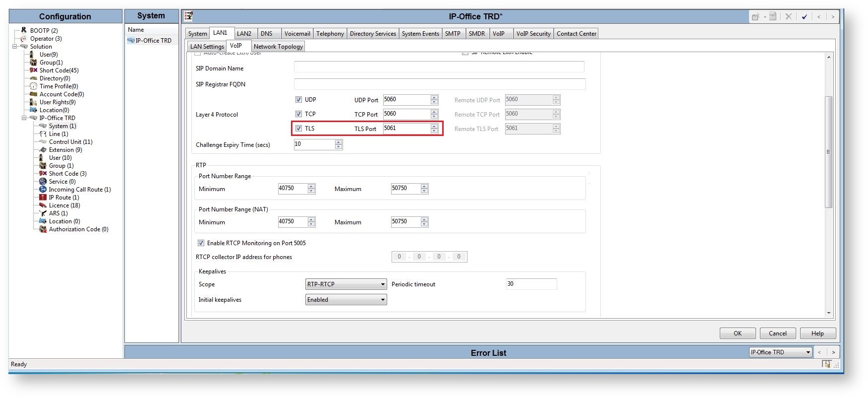Screen dimensions: 868x398
Task: Toggle Enable RTCP Monitoring on Port 5005
Action: (x=201, y=243)
